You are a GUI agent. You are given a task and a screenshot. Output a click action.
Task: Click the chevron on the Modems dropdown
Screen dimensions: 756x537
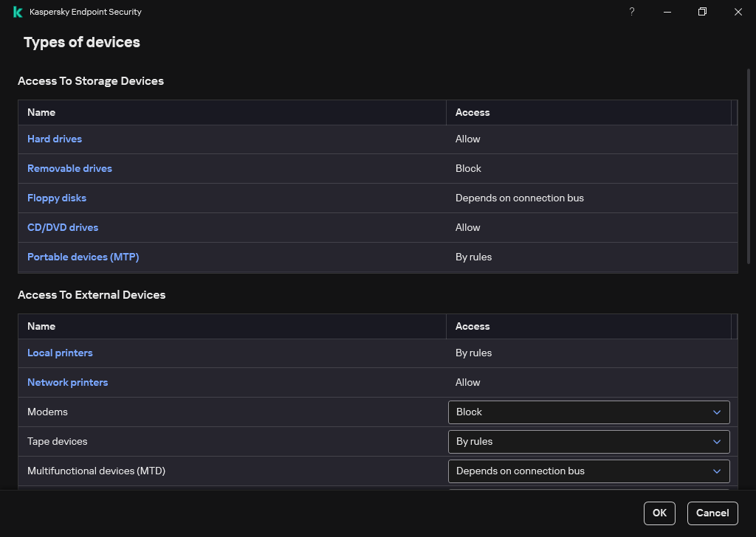[x=716, y=412]
